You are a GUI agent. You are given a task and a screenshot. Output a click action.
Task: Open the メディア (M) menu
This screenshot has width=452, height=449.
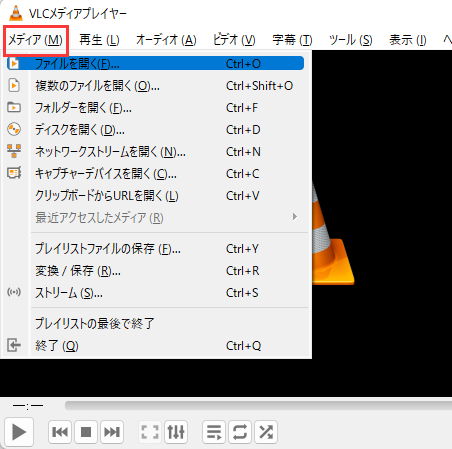point(35,41)
